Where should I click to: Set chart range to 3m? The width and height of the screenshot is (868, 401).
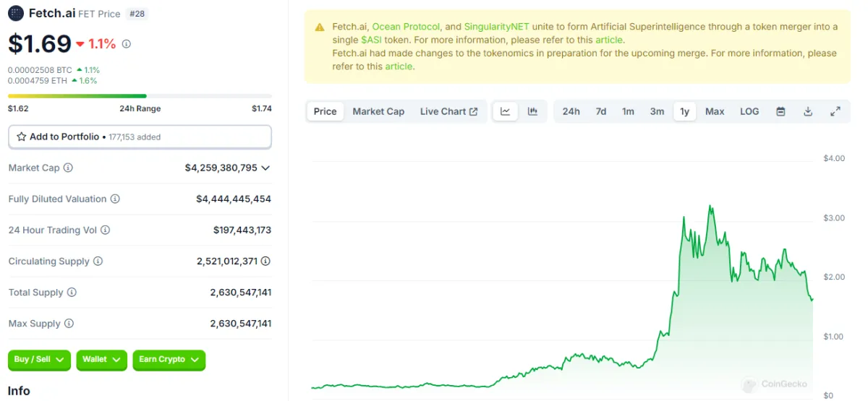pyautogui.click(x=657, y=111)
